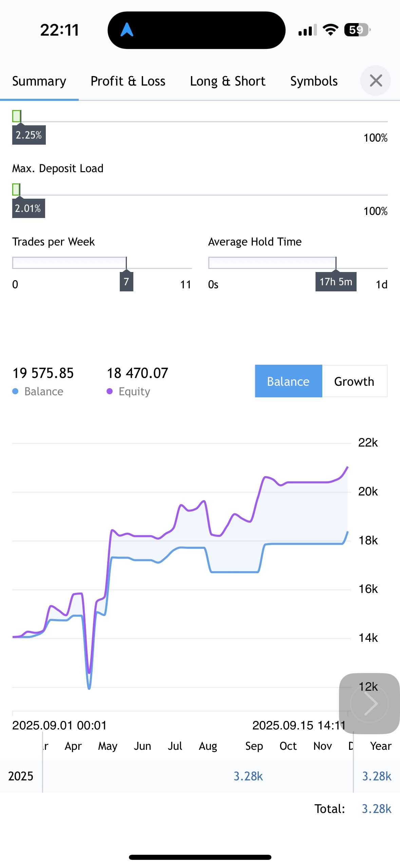Image resolution: width=400 pixels, height=868 pixels.
Task: Switch chart view to Balance
Action: [x=288, y=381]
